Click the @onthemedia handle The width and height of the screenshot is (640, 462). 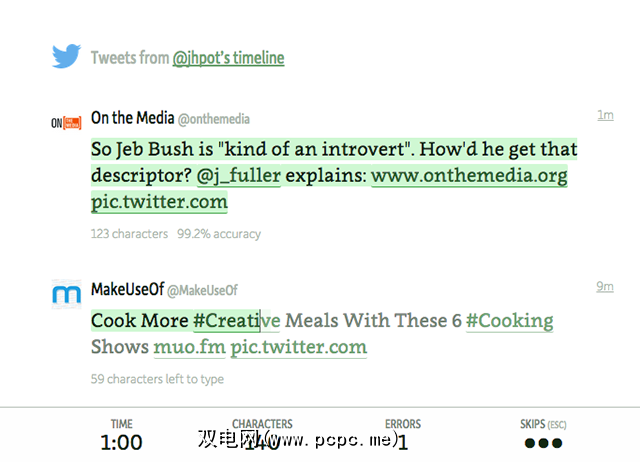coord(214,119)
